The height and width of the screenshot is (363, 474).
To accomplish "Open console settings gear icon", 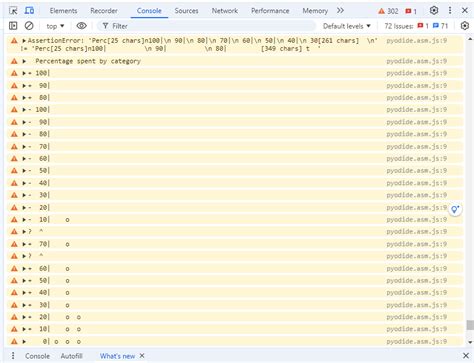I will point(465,26).
